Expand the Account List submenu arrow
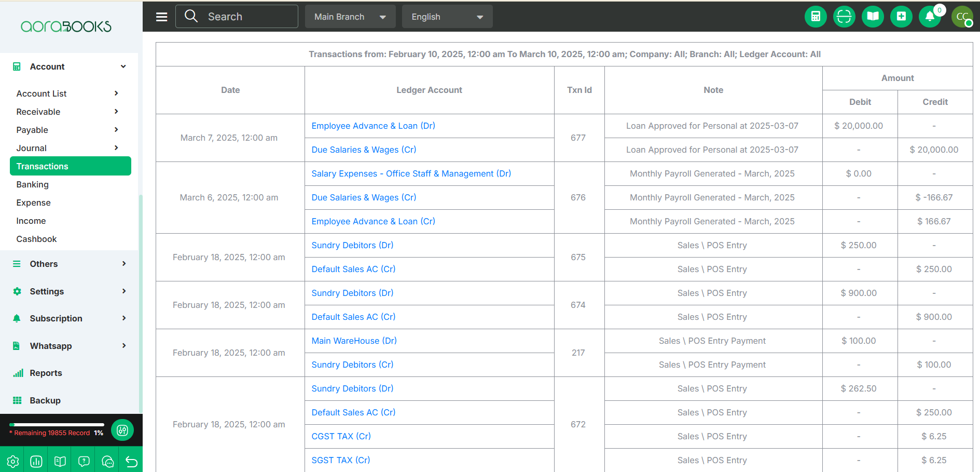980x472 pixels. pos(116,93)
